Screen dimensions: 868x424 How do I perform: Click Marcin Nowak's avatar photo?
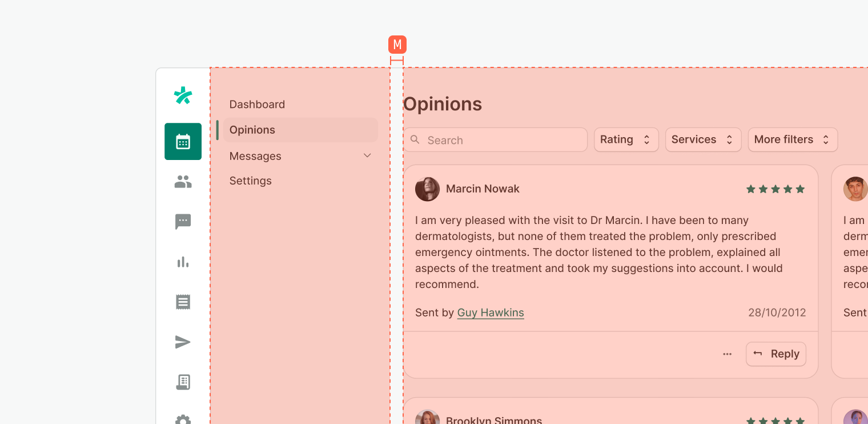coord(427,189)
